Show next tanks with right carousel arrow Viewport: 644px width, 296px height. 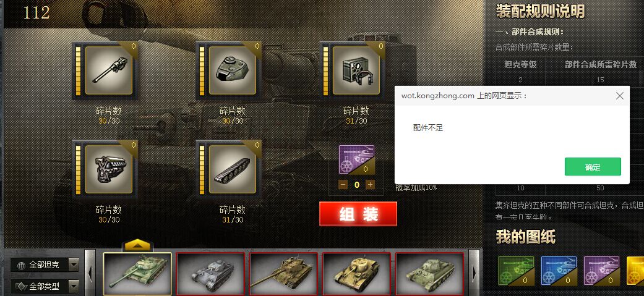(x=474, y=273)
